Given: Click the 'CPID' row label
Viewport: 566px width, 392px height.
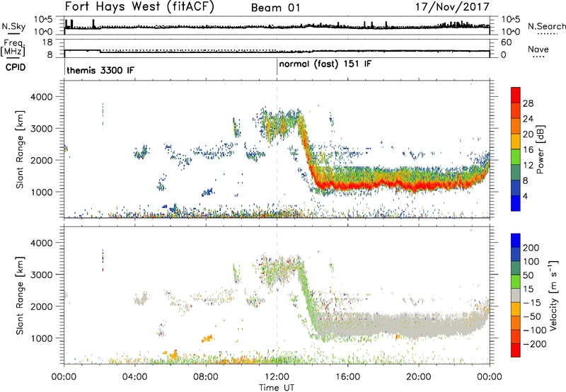Looking at the screenshot, I should tap(16, 67).
